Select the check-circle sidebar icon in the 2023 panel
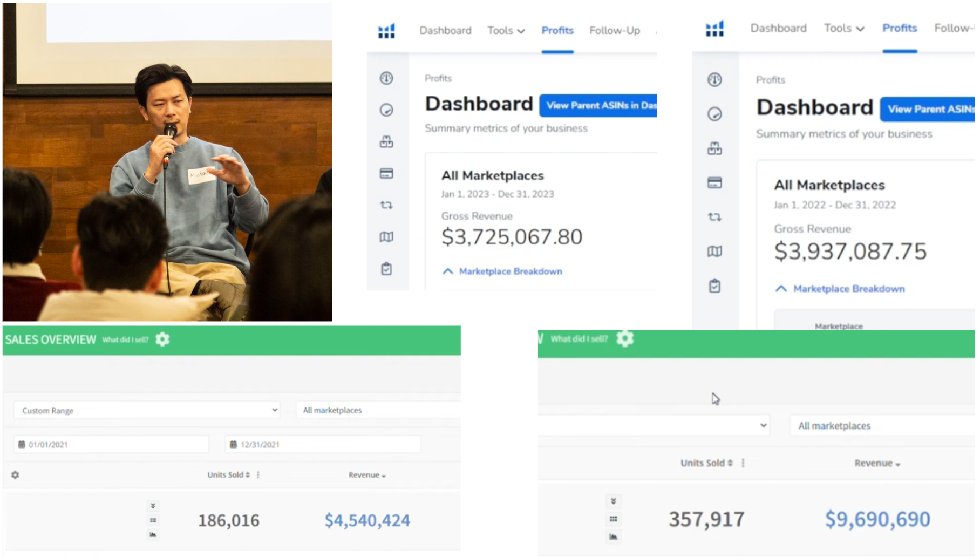This screenshot has height=557, width=980. [x=386, y=110]
